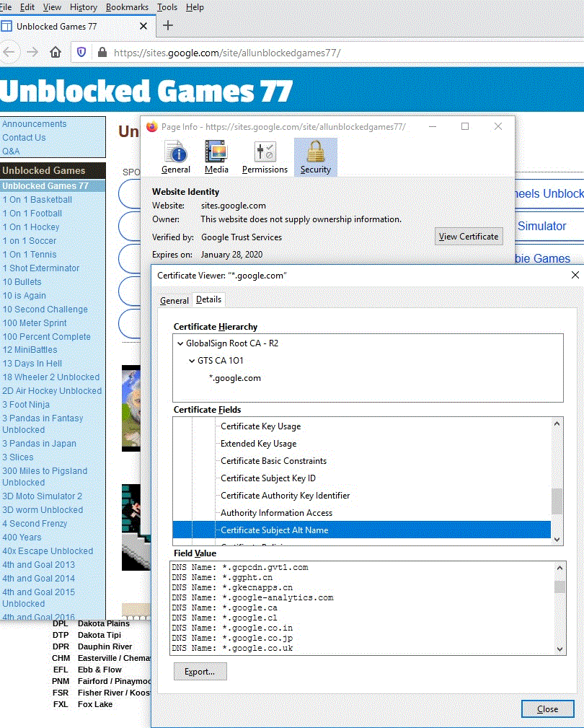Collapse GlobalSign Root CA - R2 node
Image resolution: width=584 pixels, height=728 pixels.
[x=180, y=343]
